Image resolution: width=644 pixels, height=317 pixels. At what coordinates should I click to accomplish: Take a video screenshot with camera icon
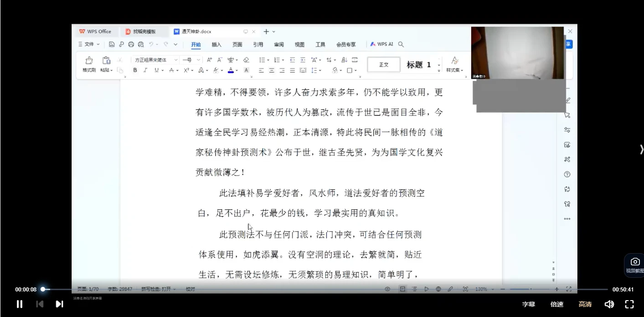(634, 262)
